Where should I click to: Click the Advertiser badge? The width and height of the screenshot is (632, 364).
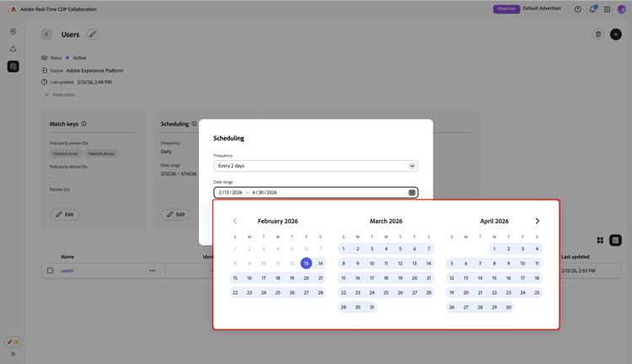point(506,8)
